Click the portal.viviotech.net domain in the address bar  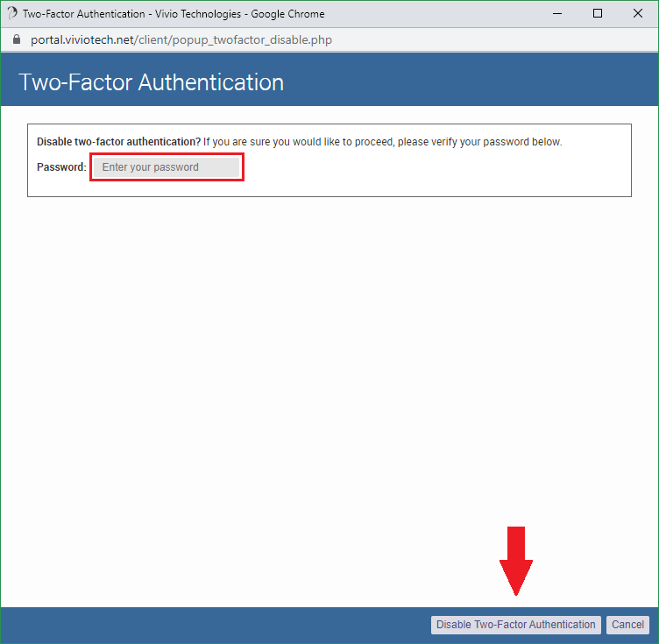click(83, 40)
